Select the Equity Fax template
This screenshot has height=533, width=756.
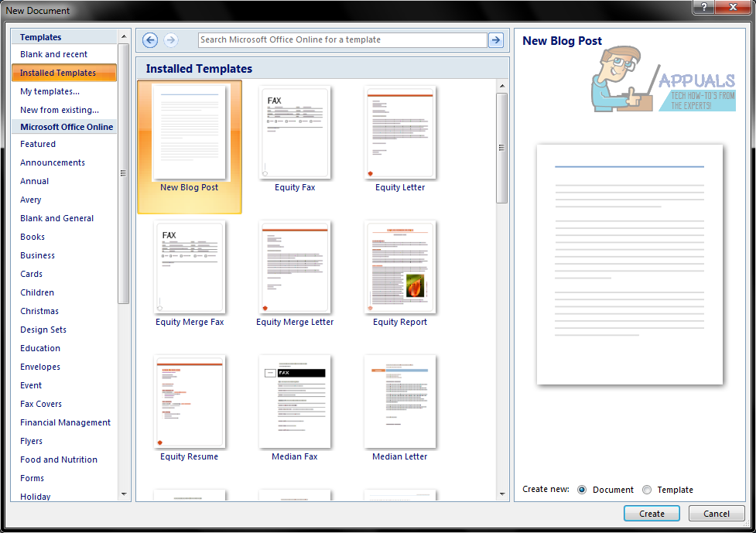click(295, 140)
